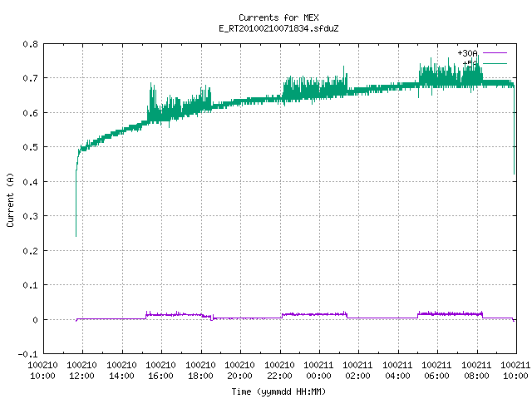
Task: Click the chart title "Currents for MEX"
Action: pyautogui.click(x=278, y=17)
